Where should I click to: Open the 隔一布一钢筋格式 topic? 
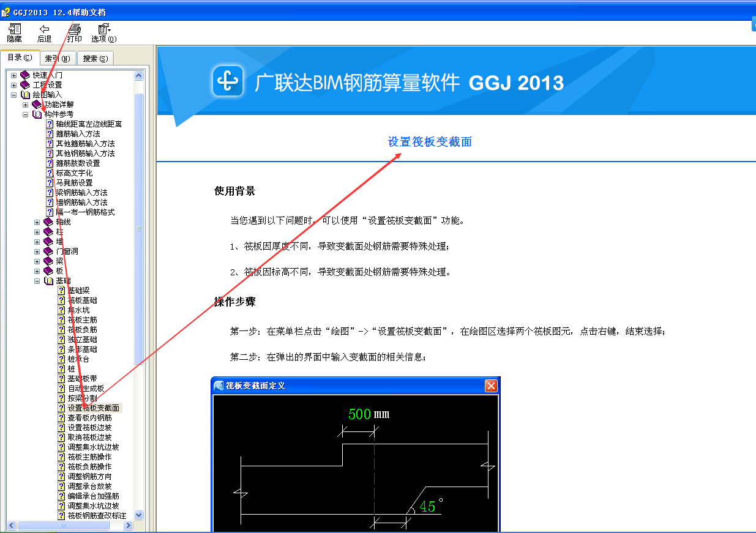tap(85, 212)
